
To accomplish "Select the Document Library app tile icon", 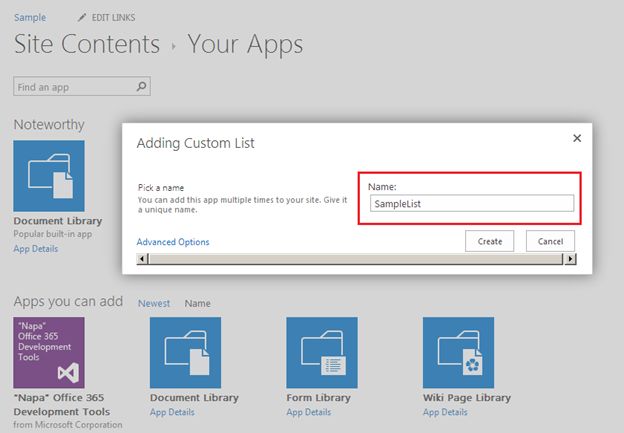I will point(185,352).
